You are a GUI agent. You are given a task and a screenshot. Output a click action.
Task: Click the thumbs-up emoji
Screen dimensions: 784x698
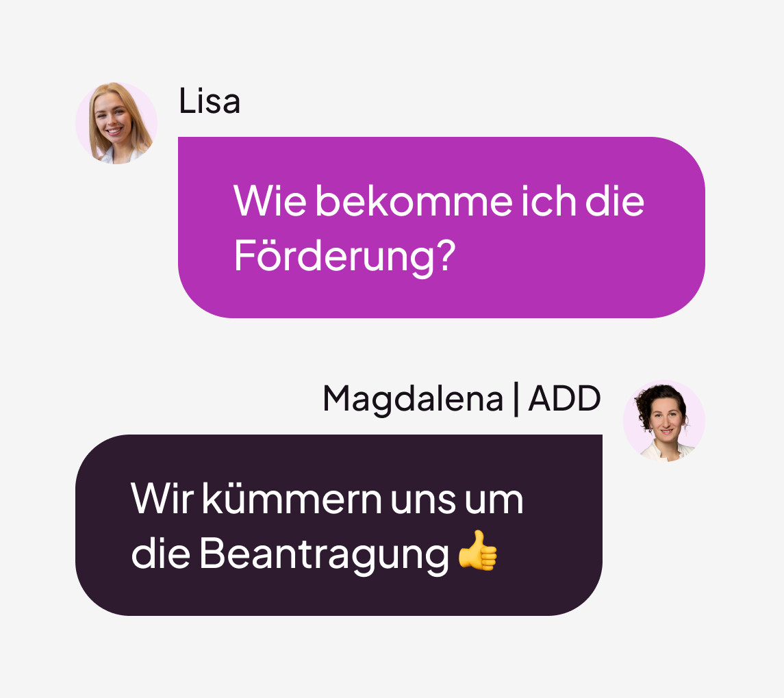coord(478,550)
